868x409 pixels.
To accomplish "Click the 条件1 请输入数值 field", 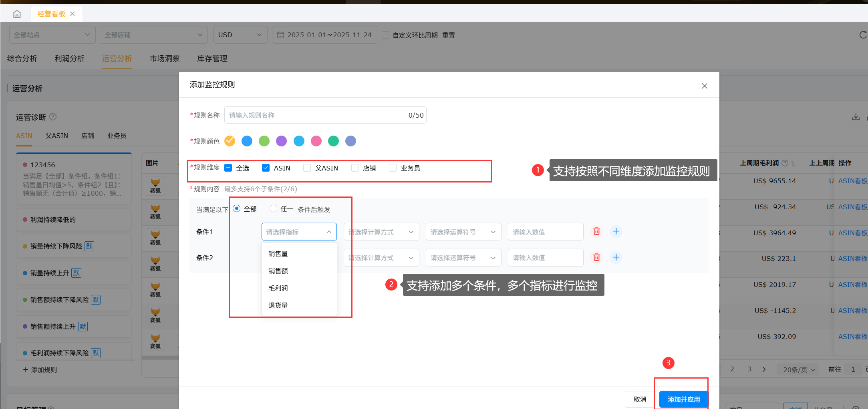I will (546, 232).
